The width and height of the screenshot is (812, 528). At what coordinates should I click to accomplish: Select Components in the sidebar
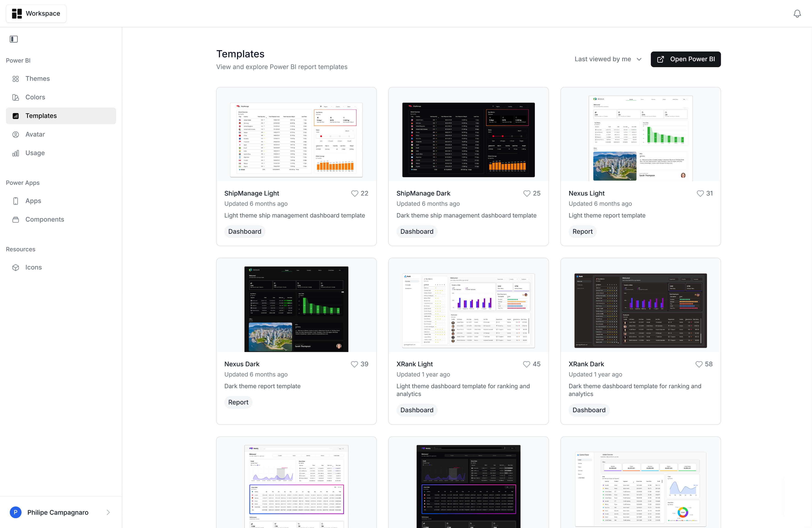pyautogui.click(x=45, y=219)
